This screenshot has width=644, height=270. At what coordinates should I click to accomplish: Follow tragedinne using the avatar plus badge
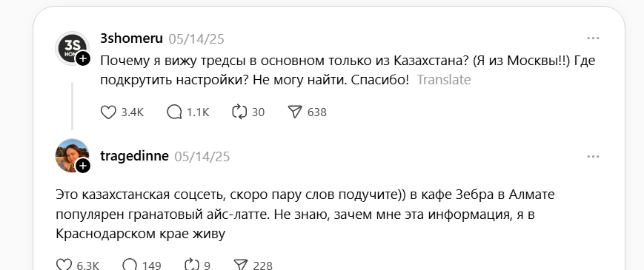83,166
